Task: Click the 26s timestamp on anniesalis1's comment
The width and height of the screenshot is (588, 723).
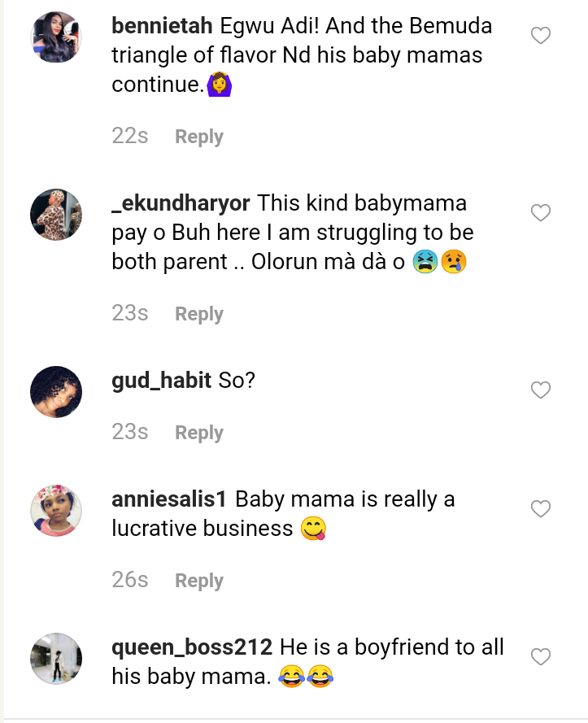Action: tap(130, 580)
